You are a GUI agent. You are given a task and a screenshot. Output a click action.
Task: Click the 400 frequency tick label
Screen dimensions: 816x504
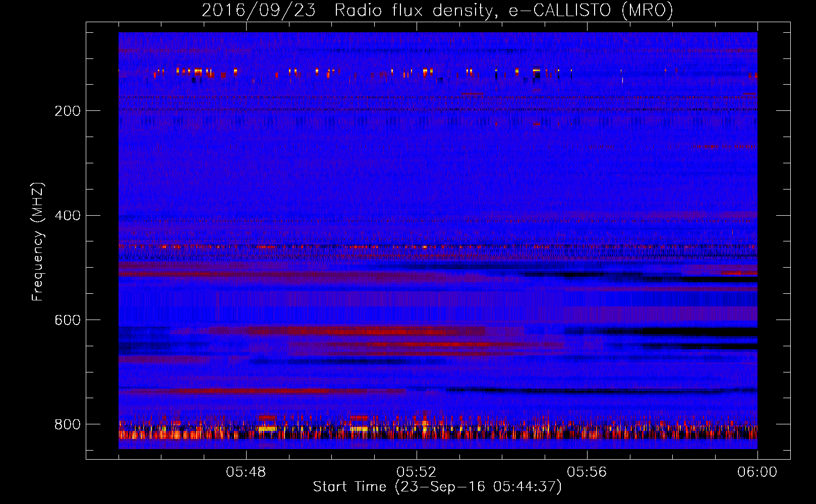pos(68,216)
